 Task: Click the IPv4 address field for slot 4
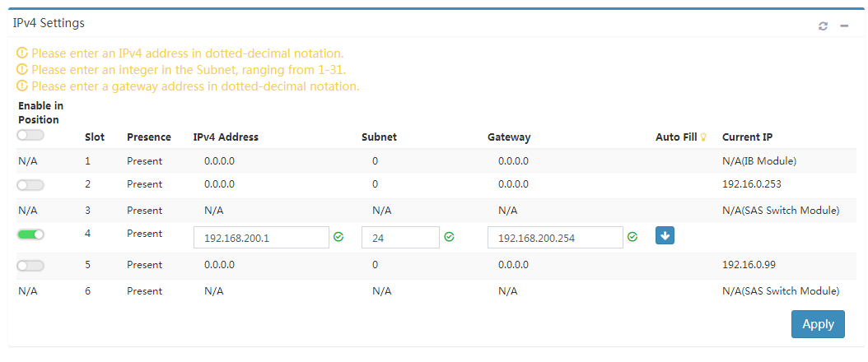[x=261, y=238]
